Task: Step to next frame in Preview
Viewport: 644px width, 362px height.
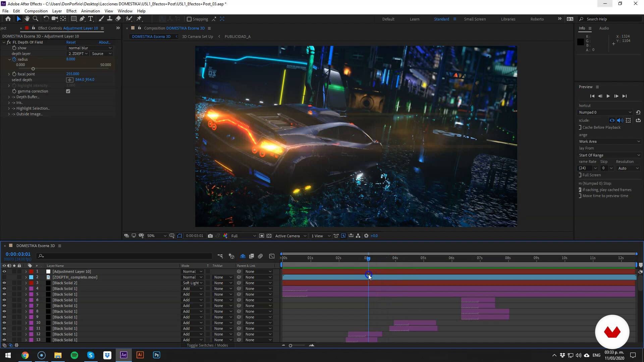Action: 616,96
